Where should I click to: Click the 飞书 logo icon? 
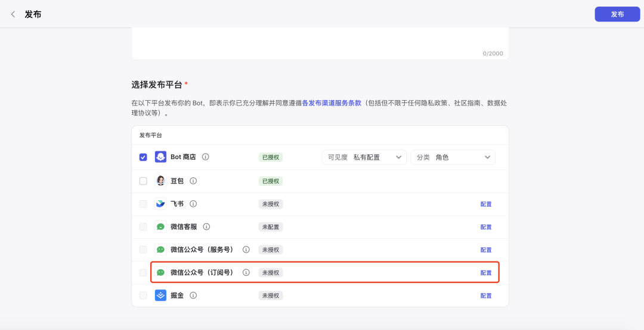[x=160, y=204]
